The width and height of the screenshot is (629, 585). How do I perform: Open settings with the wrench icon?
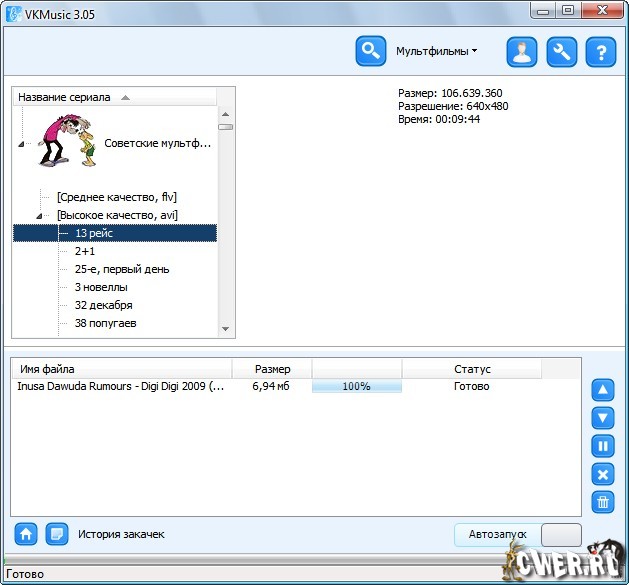[561, 52]
